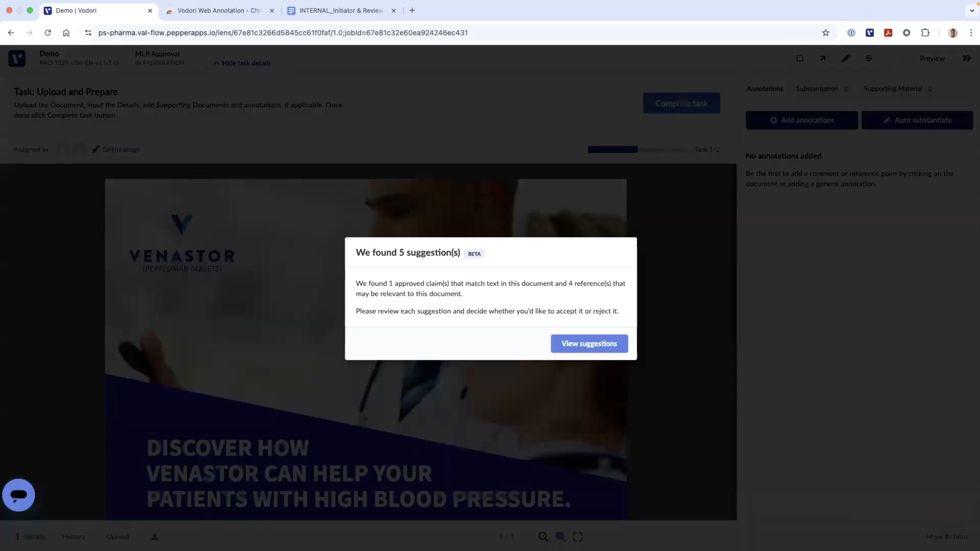Screen dimensions: 980x551
Task: Open More Actions menu
Action: (947, 537)
